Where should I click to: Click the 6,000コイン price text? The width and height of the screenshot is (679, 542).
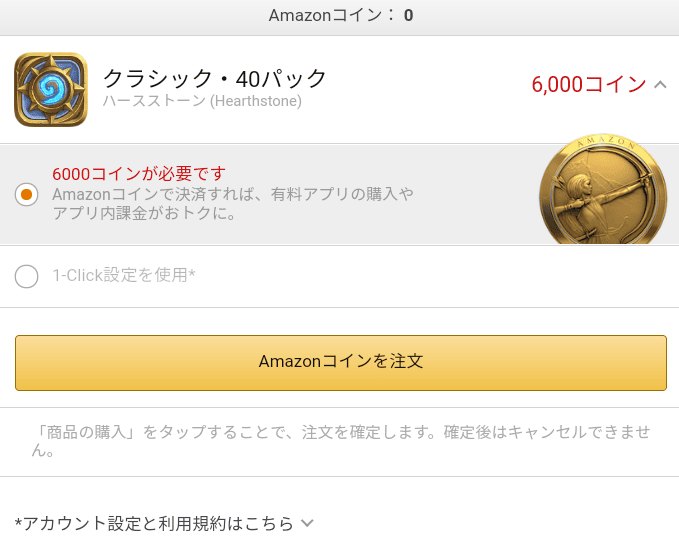[588, 85]
